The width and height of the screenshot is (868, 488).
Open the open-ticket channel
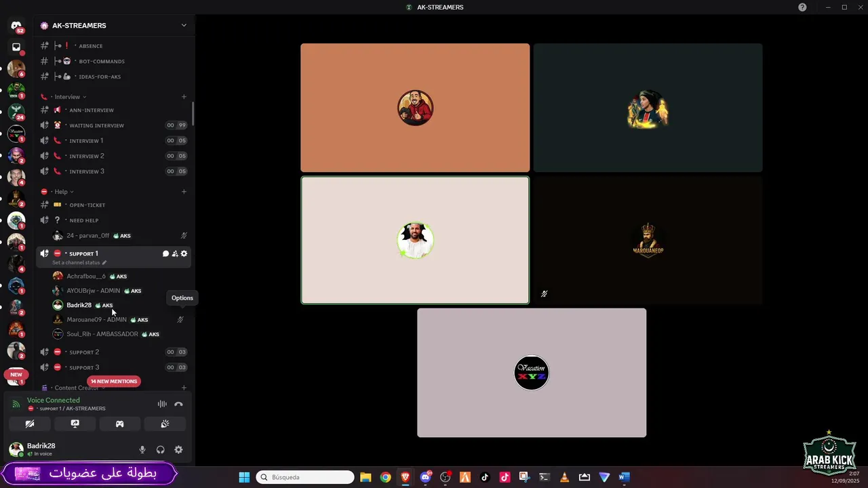point(113,205)
